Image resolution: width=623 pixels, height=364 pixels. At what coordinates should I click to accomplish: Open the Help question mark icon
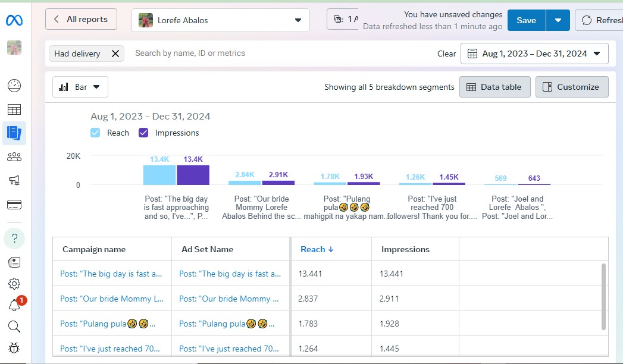[x=14, y=238]
